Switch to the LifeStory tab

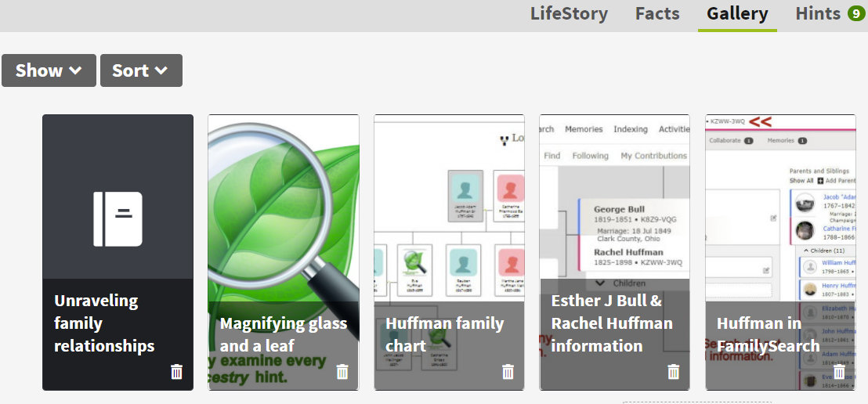569,13
